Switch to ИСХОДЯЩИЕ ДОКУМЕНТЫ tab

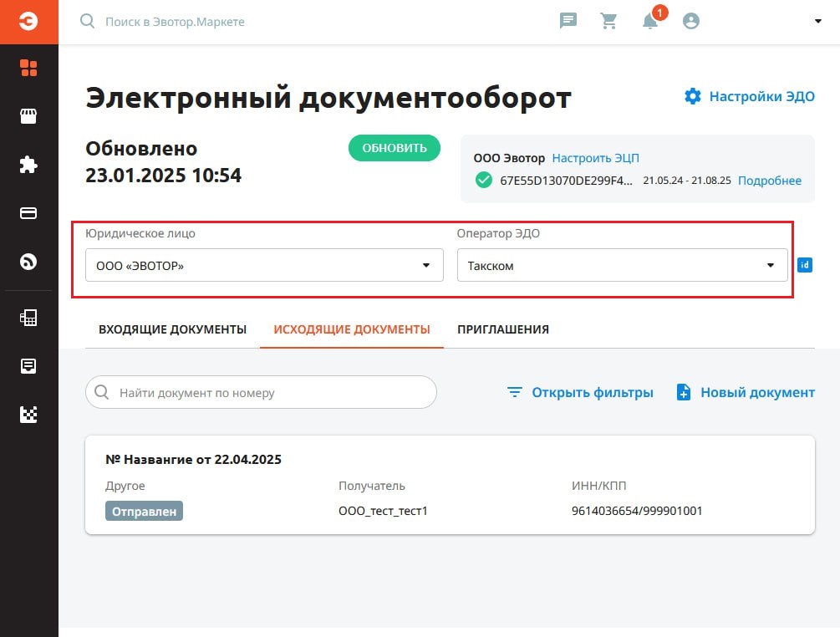[x=352, y=329]
